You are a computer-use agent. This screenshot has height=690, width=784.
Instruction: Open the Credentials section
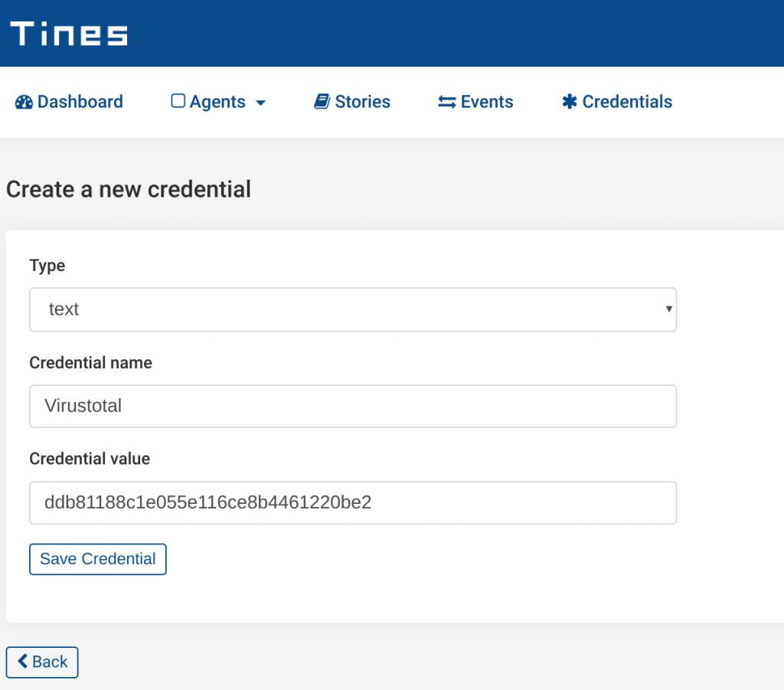(617, 102)
